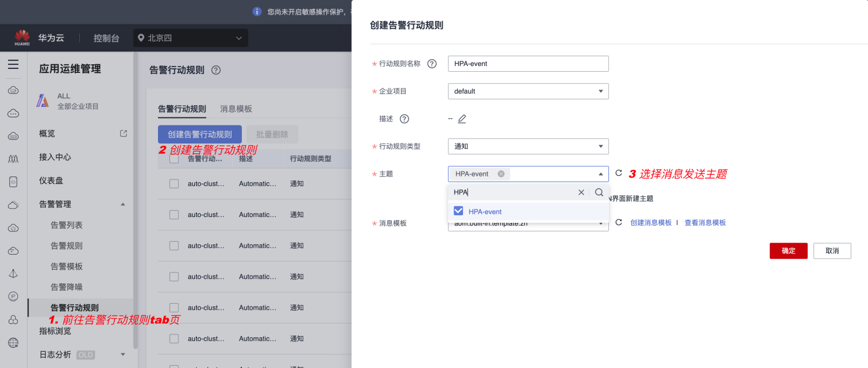Click the help icon beside 行动规则名称
This screenshot has height=368, width=868.
(432, 64)
